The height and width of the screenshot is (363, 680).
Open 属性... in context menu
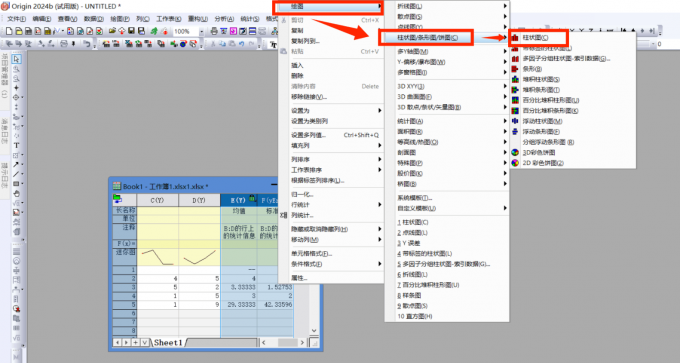(299, 278)
